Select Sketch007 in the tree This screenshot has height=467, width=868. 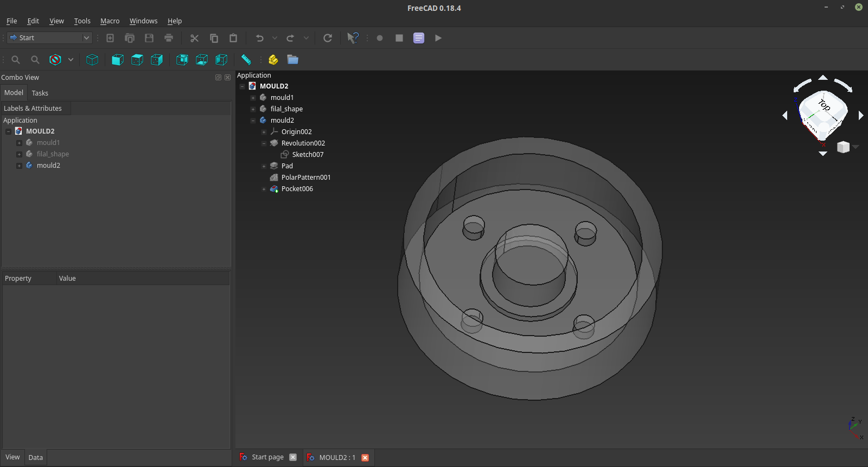pyautogui.click(x=308, y=155)
